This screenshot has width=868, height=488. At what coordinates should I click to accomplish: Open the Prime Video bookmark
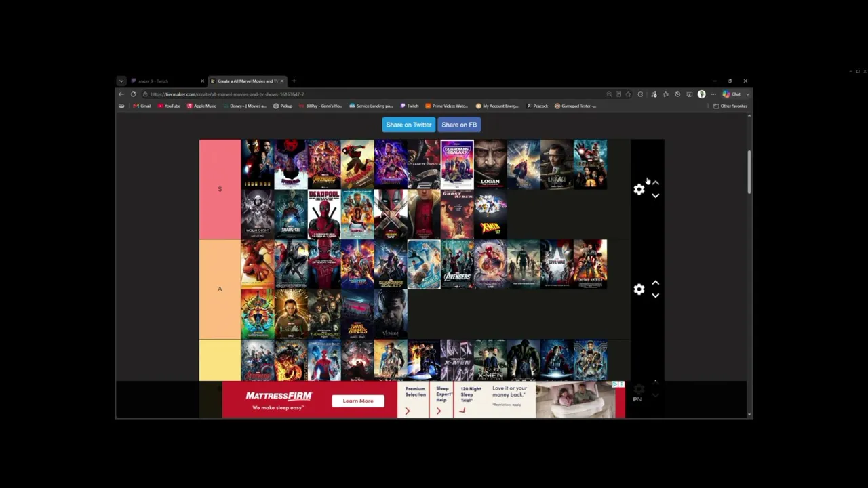coord(446,106)
